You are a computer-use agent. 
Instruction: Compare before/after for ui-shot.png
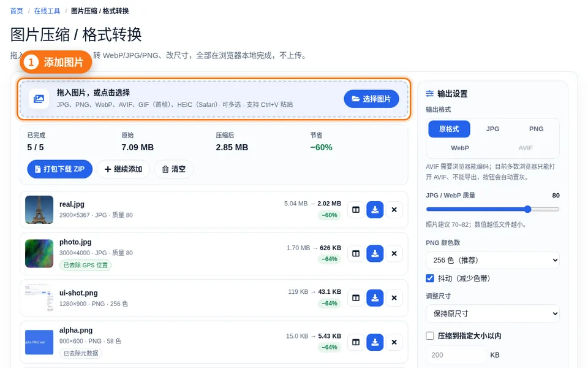point(355,298)
